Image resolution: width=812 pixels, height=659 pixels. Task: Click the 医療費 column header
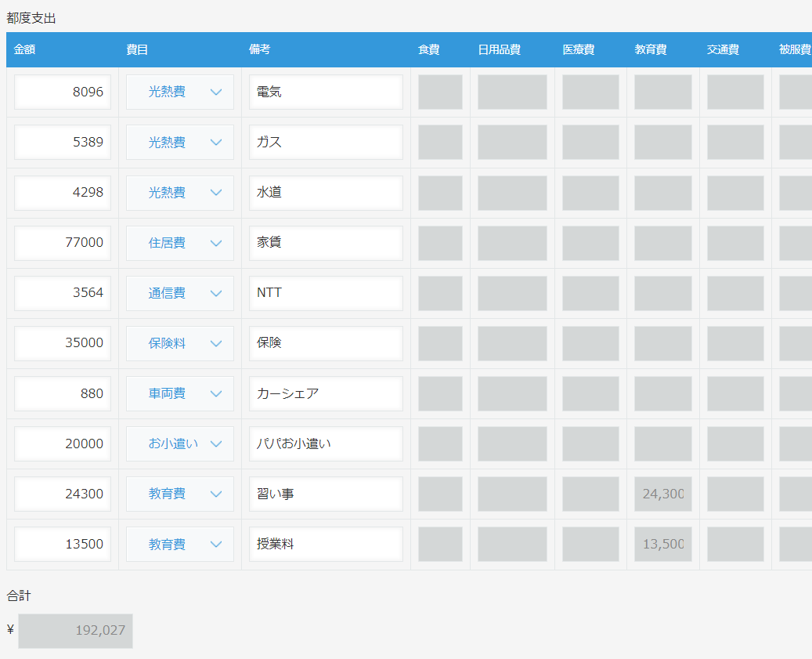coord(579,49)
